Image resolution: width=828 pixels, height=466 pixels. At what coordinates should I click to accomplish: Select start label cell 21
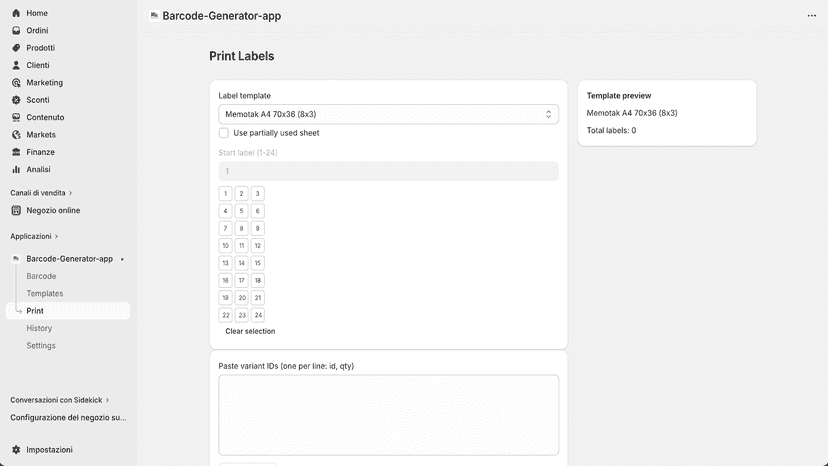pos(258,298)
